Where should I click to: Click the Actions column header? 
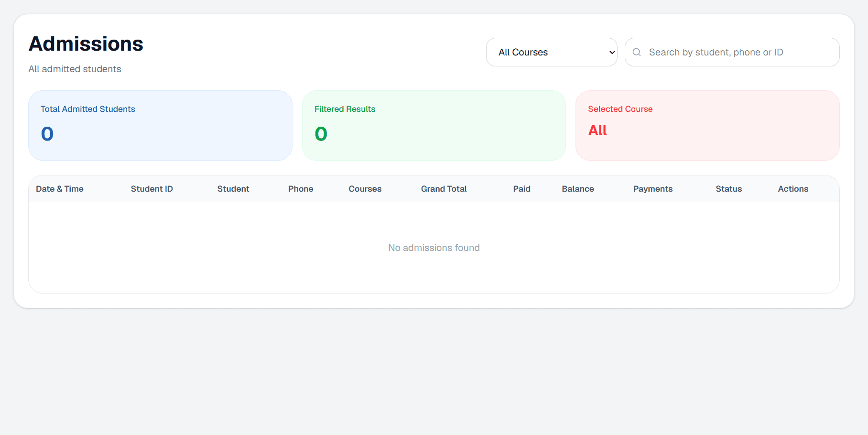click(x=793, y=189)
